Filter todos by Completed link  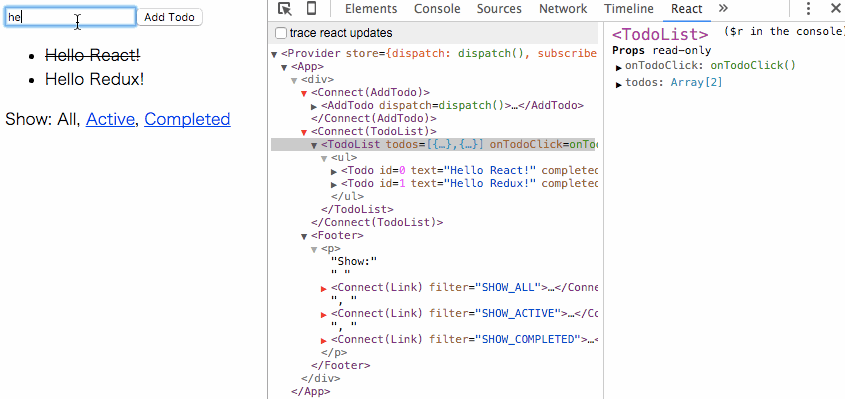187,119
